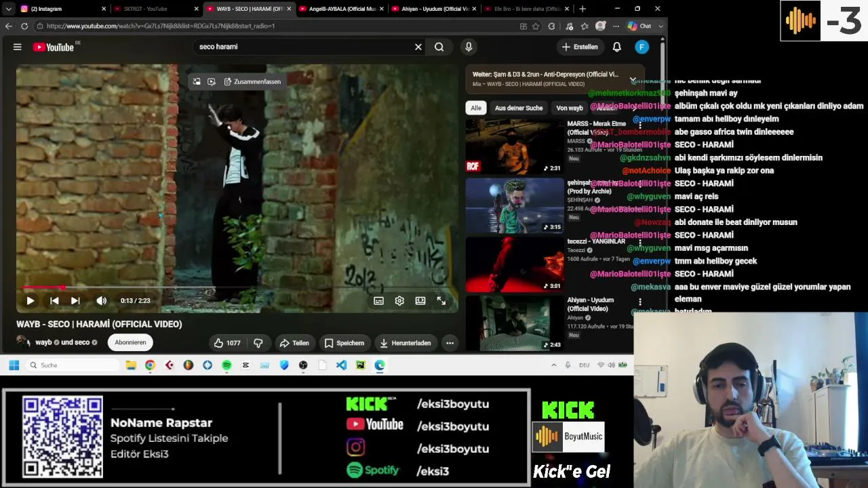
Task: Seek on the red video progress bar
Action: [x=237, y=287]
